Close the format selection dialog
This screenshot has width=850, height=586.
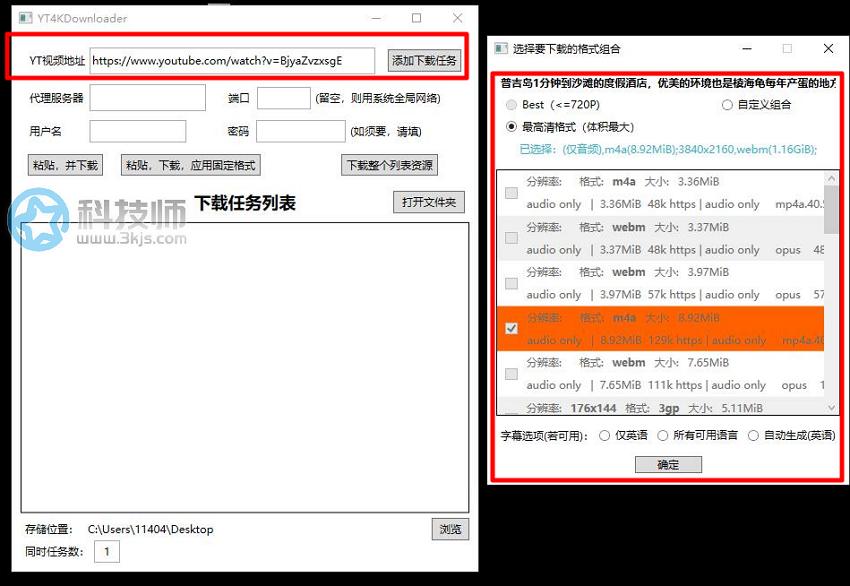click(x=828, y=49)
